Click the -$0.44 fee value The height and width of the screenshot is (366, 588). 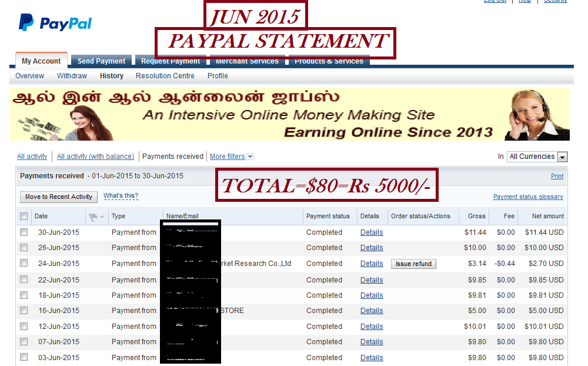(x=505, y=264)
